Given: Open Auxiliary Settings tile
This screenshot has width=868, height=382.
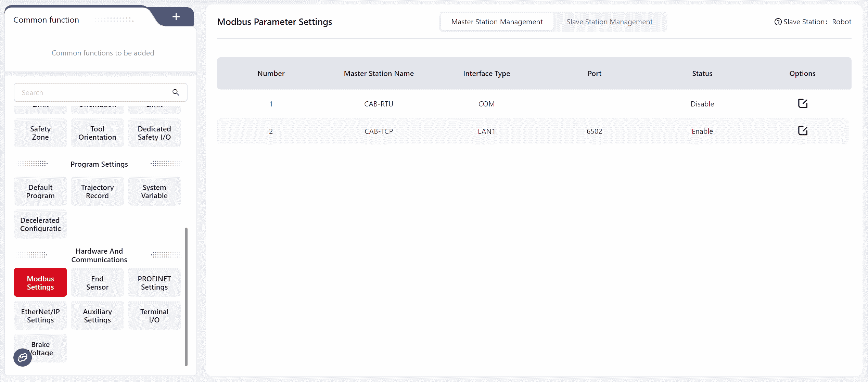Looking at the screenshot, I should tap(97, 315).
